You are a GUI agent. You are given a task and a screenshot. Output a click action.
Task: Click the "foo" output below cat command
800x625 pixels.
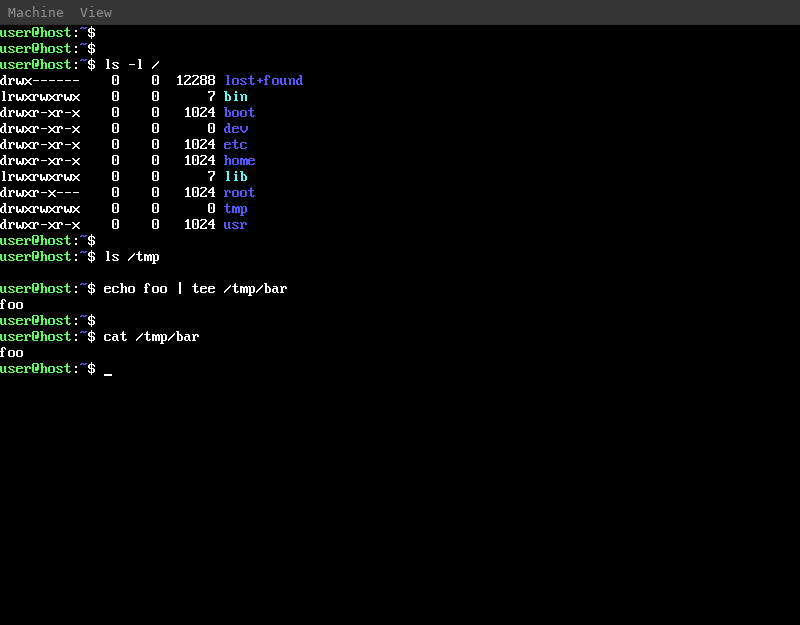click(x=12, y=353)
